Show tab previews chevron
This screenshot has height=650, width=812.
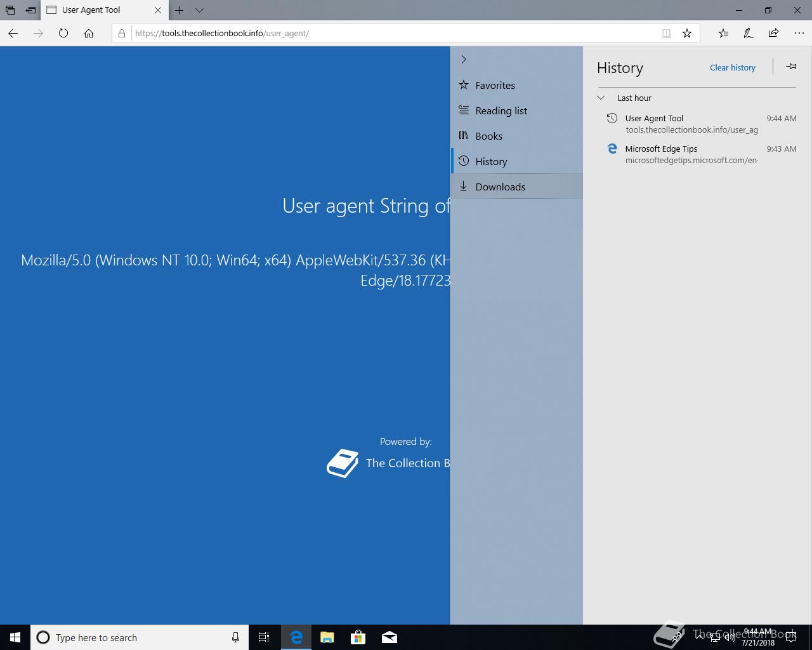coord(199,10)
